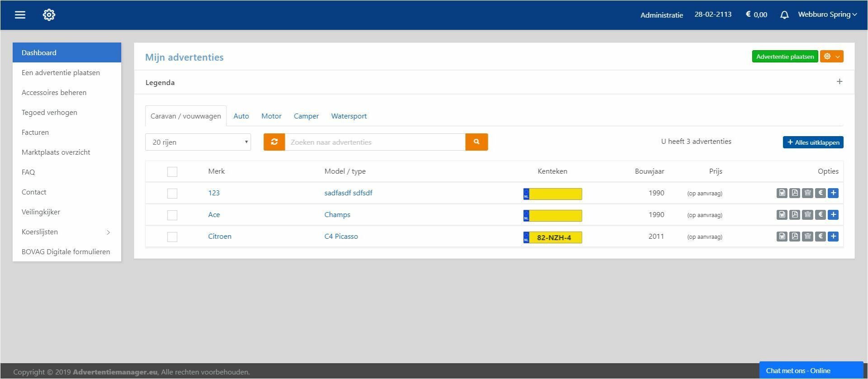868x379 pixels.
Task: Delete the Citroen advertisement via trash icon
Action: tap(807, 237)
